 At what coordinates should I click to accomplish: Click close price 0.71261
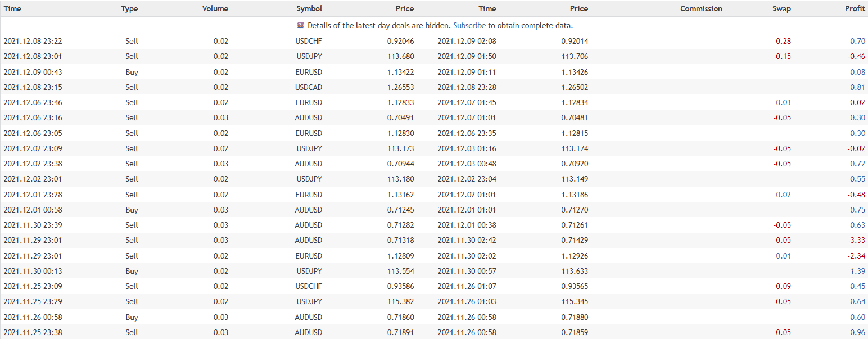pos(575,225)
